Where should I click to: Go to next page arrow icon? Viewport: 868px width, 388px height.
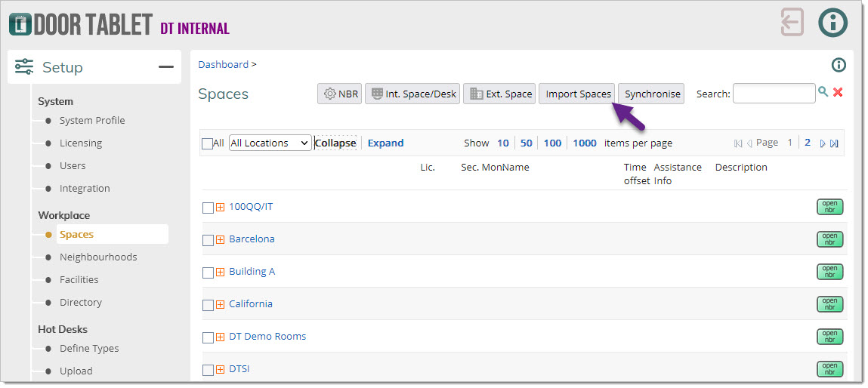click(x=823, y=143)
